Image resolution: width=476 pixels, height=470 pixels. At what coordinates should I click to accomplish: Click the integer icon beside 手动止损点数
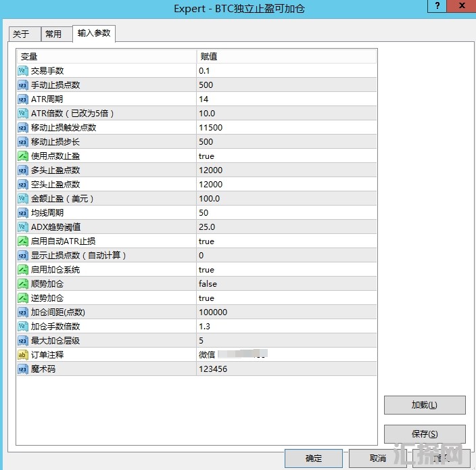[x=23, y=85]
